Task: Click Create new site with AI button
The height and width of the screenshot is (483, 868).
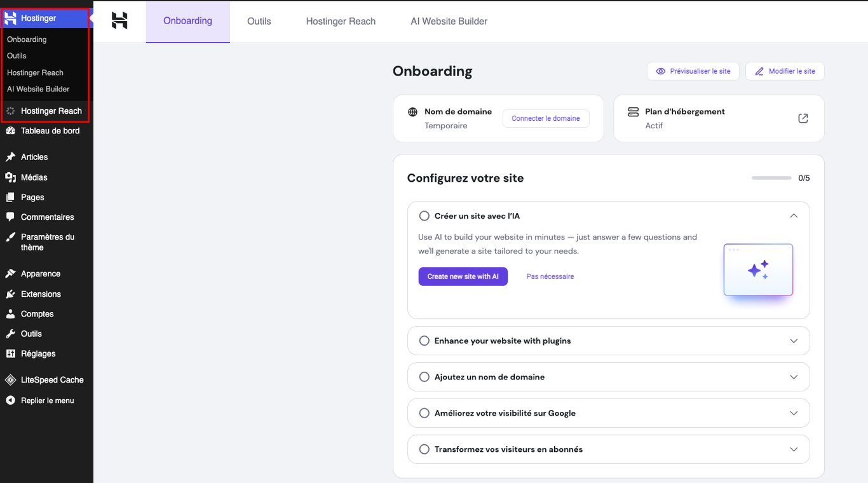Action: (463, 276)
